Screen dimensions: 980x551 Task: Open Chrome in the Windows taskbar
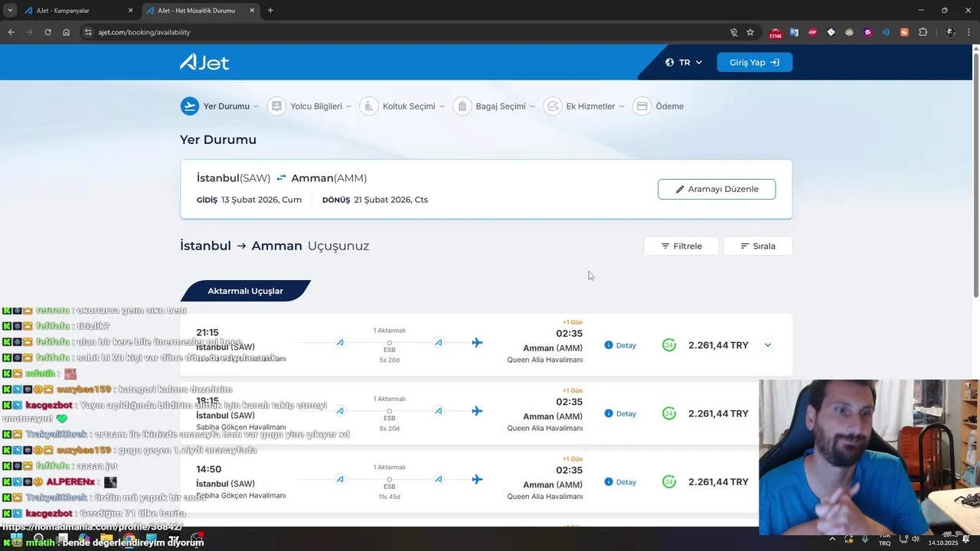pyautogui.click(x=128, y=540)
